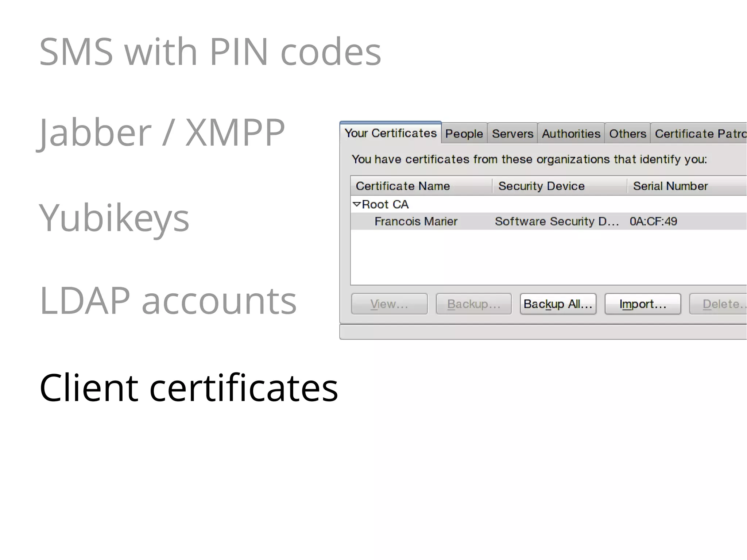Click the Delete... button
Screen dimensions: 747x560
718,304
